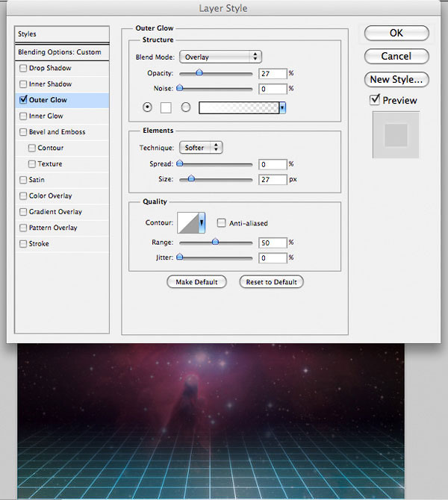Select the Drop Shadow style row
This screenshot has width=448, height=500.
62,68
